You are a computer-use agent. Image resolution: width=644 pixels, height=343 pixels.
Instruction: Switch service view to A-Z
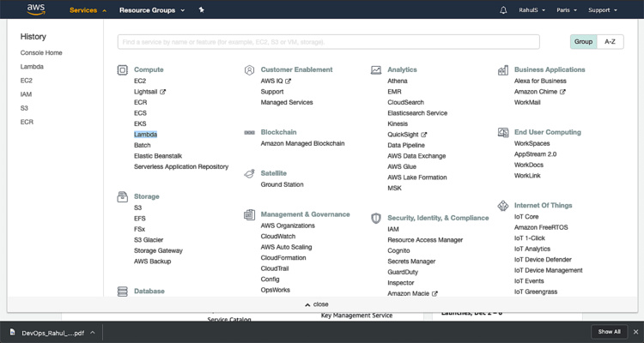coord(610,41)
